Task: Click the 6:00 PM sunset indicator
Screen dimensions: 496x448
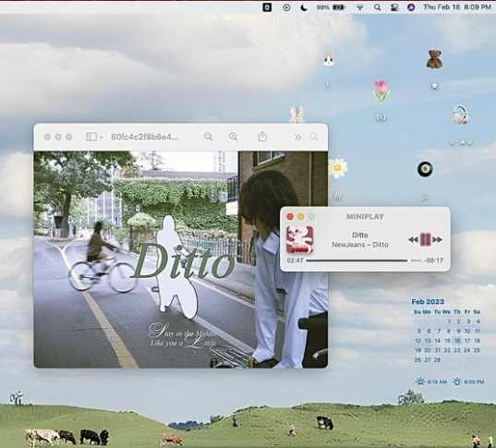Action: [x=468, y=381]
